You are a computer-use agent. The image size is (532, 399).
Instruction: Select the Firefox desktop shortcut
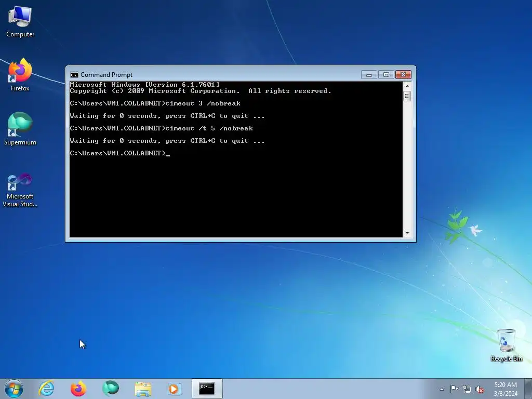[20, 75]
